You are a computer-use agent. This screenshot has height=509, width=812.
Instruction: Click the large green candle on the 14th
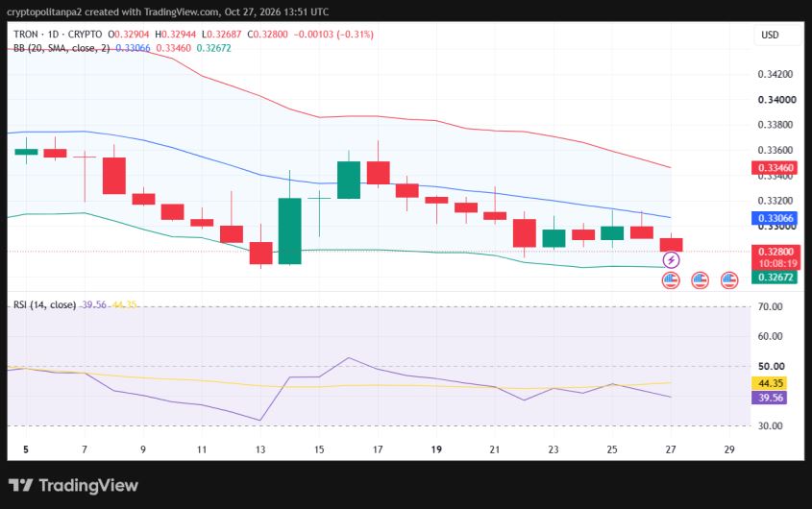point(290,230)
